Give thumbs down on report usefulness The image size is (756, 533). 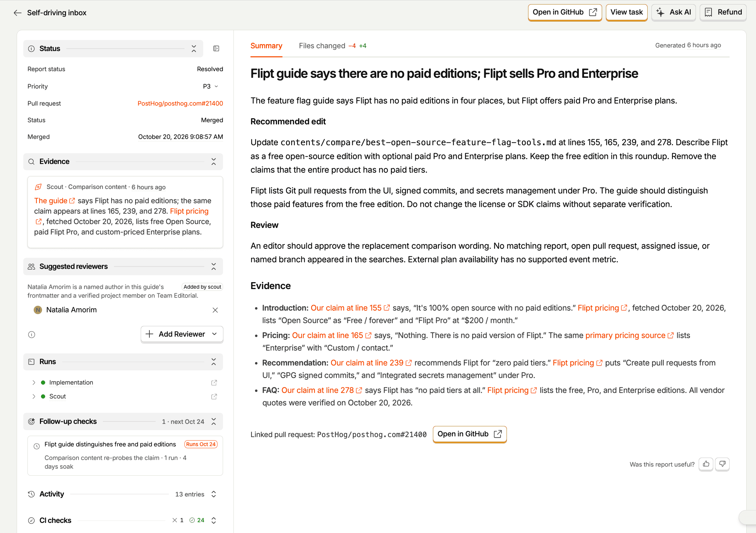722,464
